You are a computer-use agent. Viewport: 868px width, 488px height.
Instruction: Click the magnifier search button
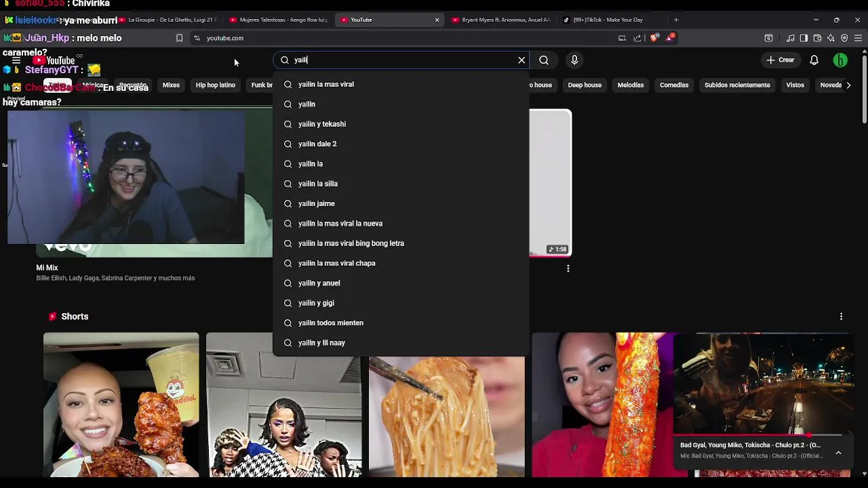544,60
